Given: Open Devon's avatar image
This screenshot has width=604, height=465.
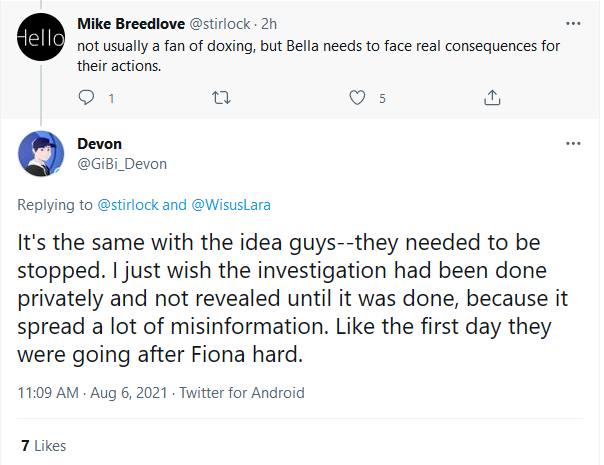Looking at the screenshot, I should click(x=41, y=154).
